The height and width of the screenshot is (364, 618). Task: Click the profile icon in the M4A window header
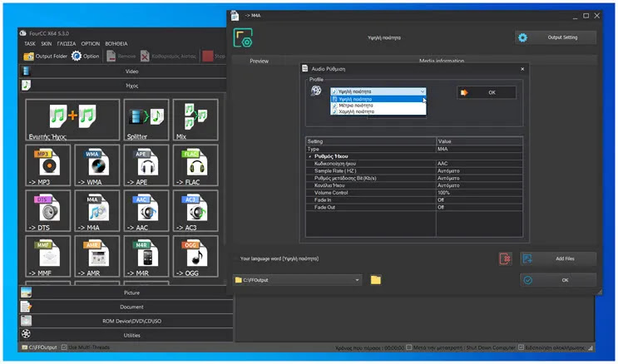tap(243, 38)
